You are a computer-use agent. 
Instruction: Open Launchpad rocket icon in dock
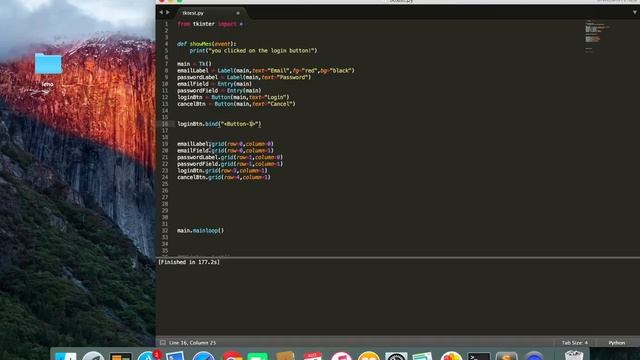(x=93, y=356)
